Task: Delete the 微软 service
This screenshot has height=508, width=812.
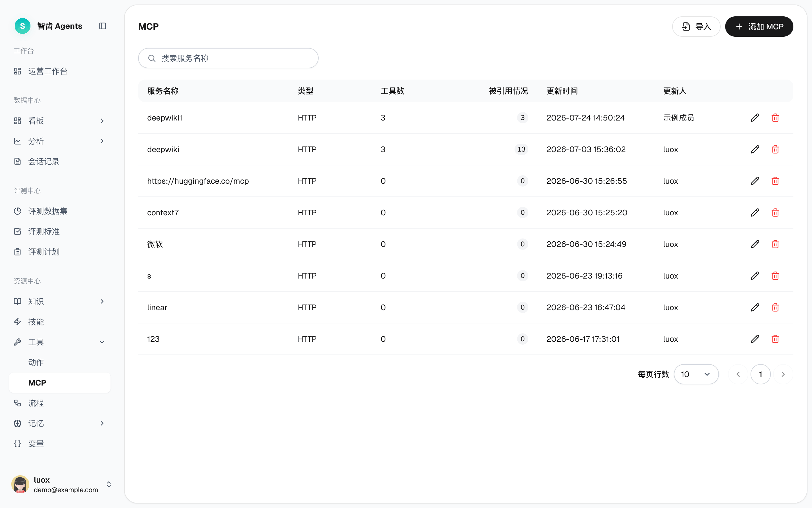Action: coord(775,244)
